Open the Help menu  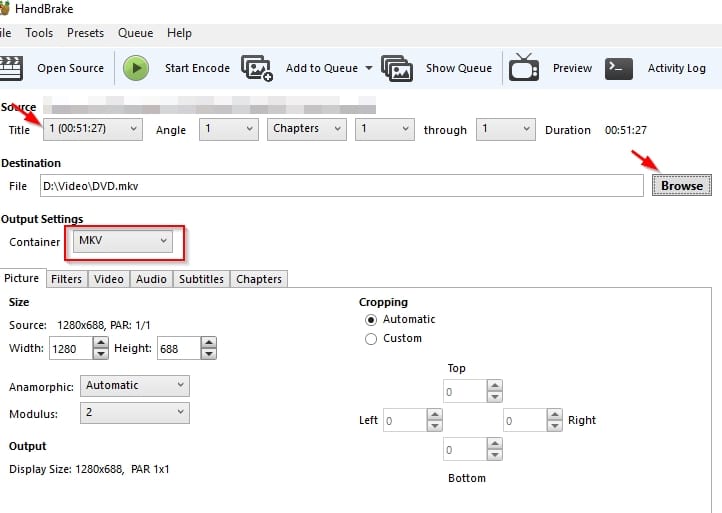pos(179,33)
